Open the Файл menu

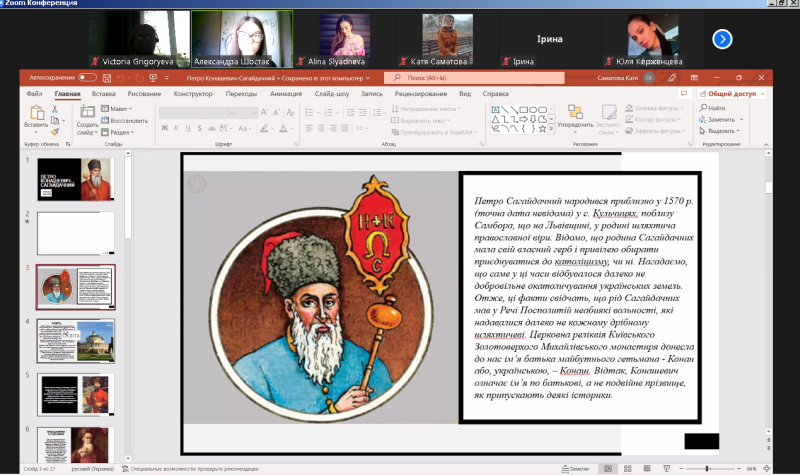point(34,94)
